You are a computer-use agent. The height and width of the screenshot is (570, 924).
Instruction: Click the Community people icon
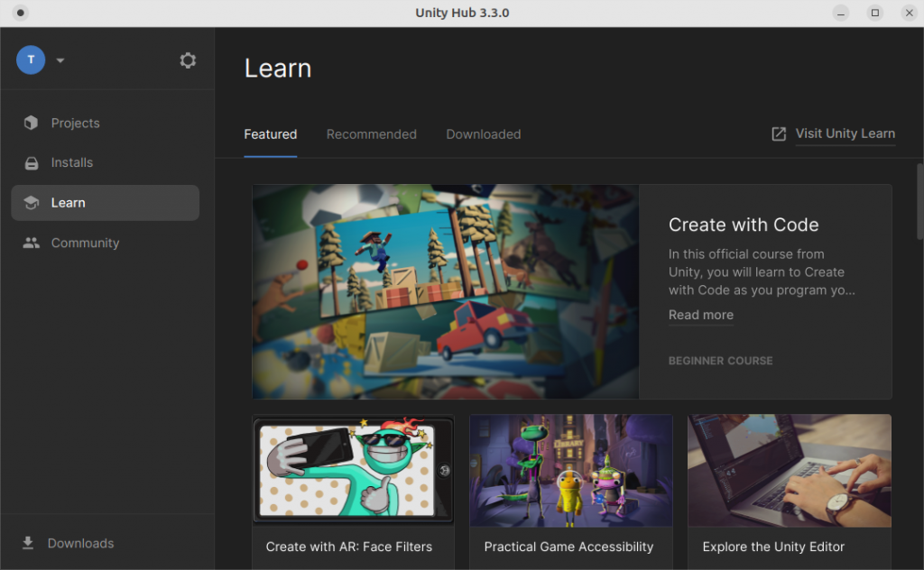pos(32,243)
